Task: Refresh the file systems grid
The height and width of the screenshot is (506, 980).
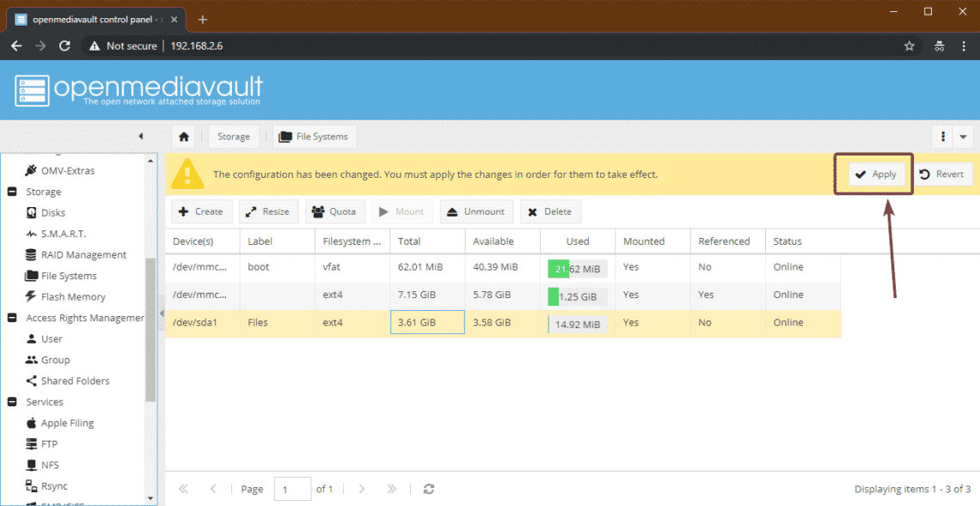Action: coord(429,489)
